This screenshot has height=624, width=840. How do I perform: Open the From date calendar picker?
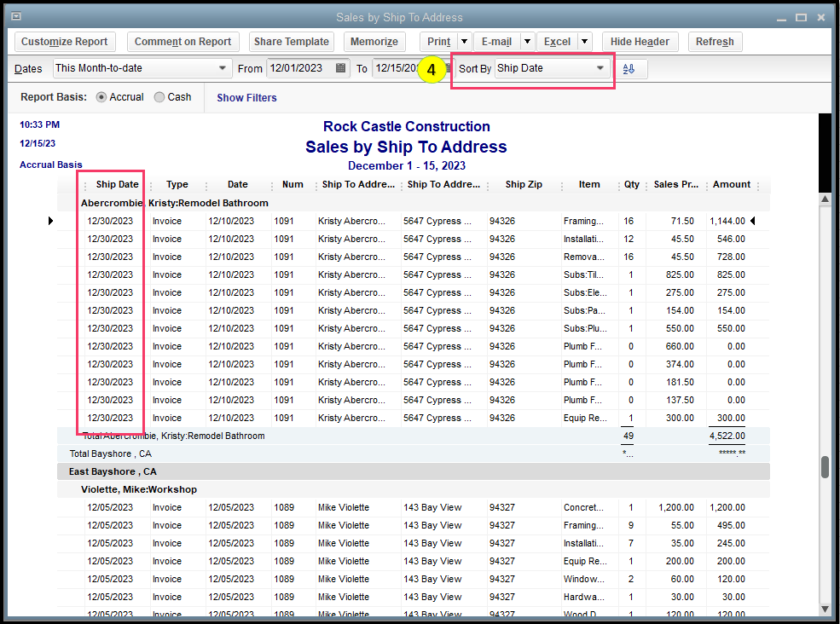[341, 68]
